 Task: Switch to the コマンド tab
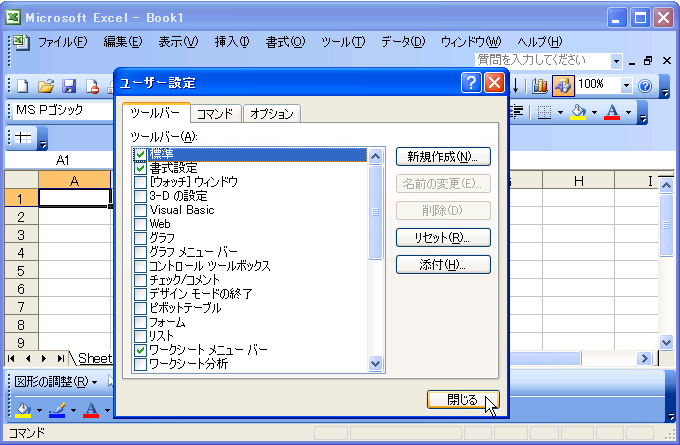coord(215,114)
